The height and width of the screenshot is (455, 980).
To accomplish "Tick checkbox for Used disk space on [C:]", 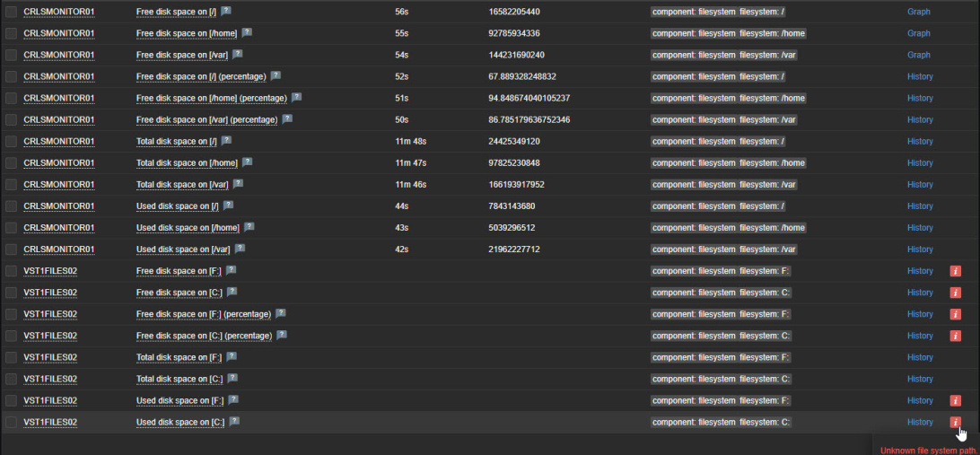I will [12, 422].
